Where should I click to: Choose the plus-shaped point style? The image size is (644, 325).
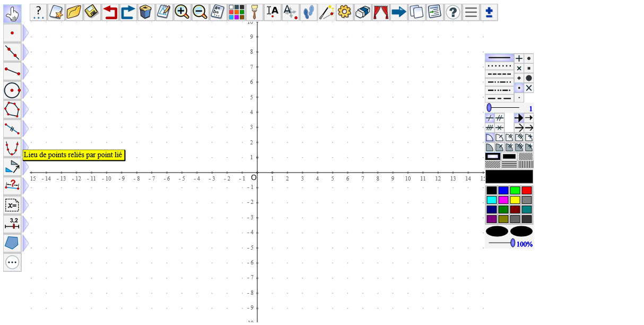(x=519, y=58)
